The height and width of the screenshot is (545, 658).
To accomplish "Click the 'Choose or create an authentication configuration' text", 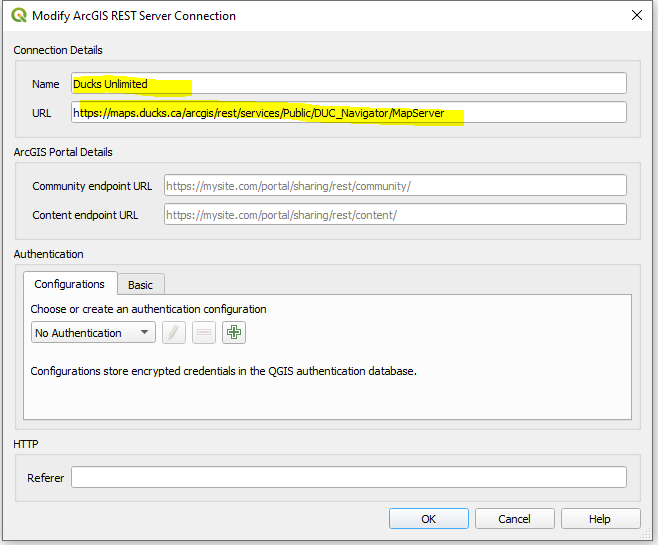I will point(148,309).
